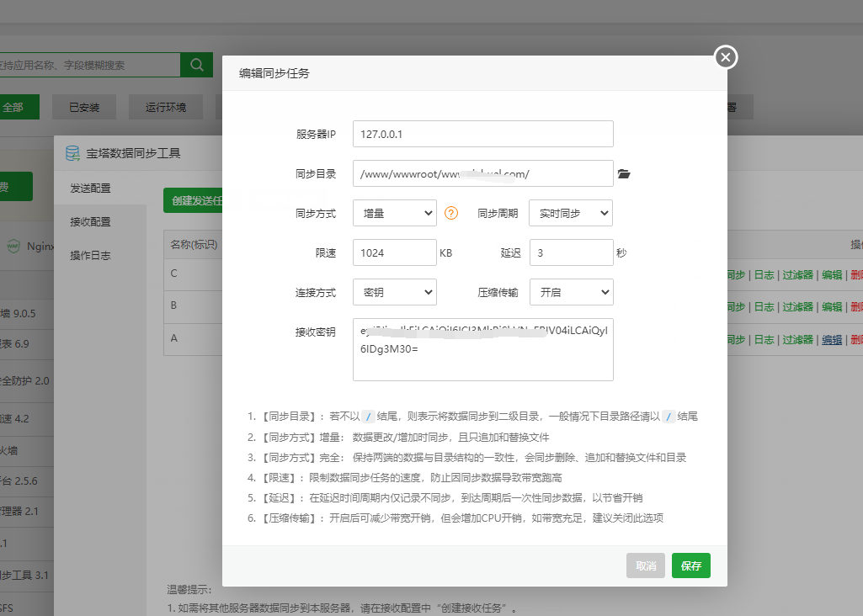The height and width of the screenshot is (616, 863).
Task: Click the 接收密钥 textarea
Action: 482,349
